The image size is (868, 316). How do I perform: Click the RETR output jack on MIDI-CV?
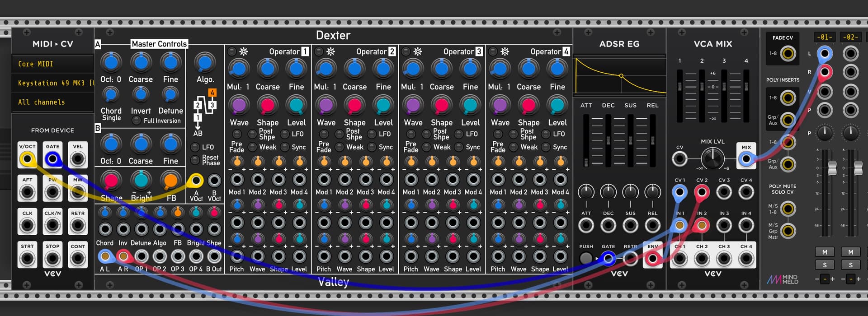click(x=78, y=226)
